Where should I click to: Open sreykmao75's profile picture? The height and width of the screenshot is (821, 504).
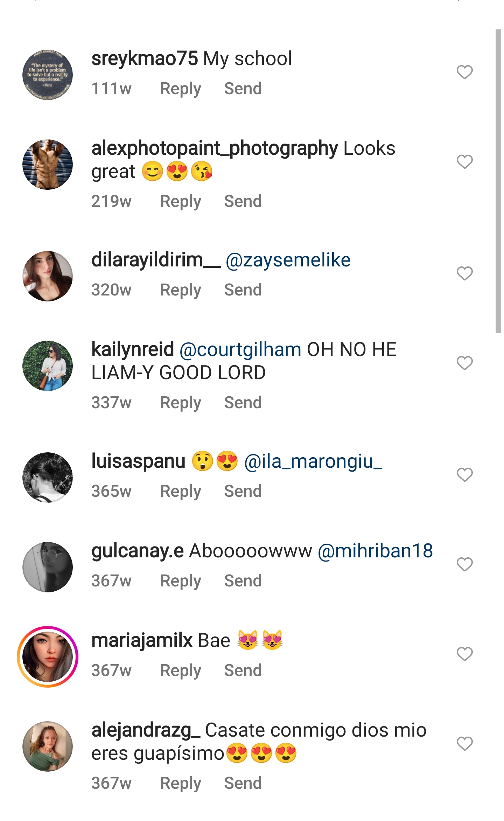tap(48, 75)
